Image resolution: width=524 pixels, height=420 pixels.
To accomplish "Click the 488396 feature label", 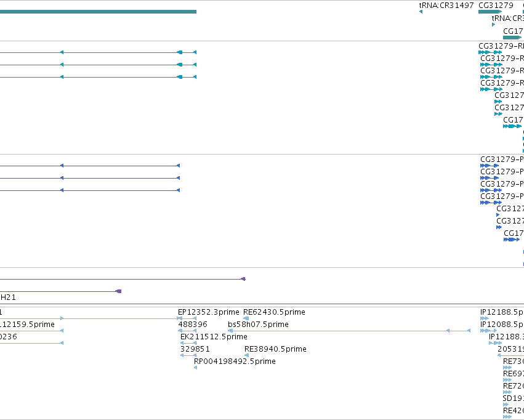I will [x=193, y=325].
